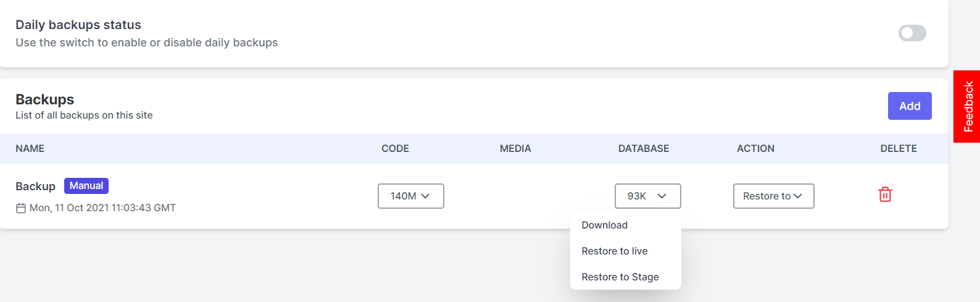Click the calendar icon beside the backup date
980x302 pixels.
21,208
